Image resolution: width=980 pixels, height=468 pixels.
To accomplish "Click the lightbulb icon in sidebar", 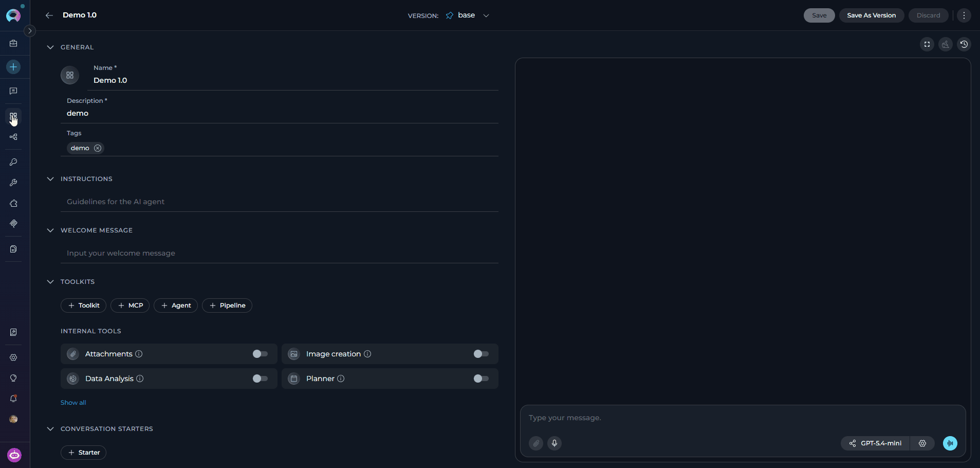I will [13, 378].
